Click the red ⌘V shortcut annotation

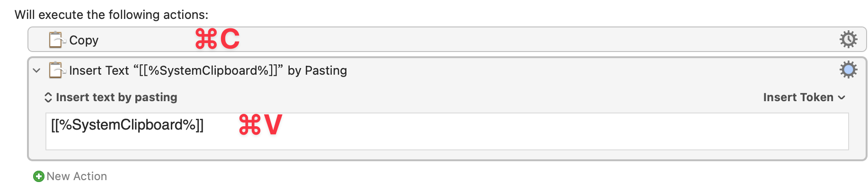point(260,125)
